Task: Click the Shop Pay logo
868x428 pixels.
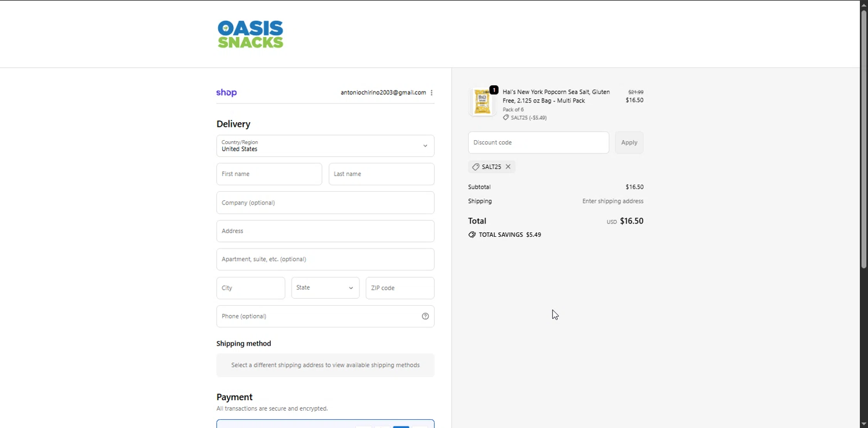Action: (226, 93)
